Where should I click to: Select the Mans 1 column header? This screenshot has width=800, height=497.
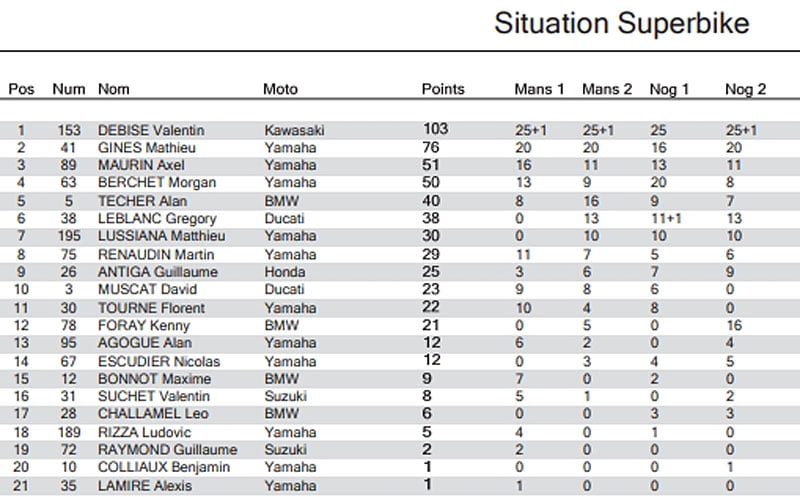pos(539,89)
